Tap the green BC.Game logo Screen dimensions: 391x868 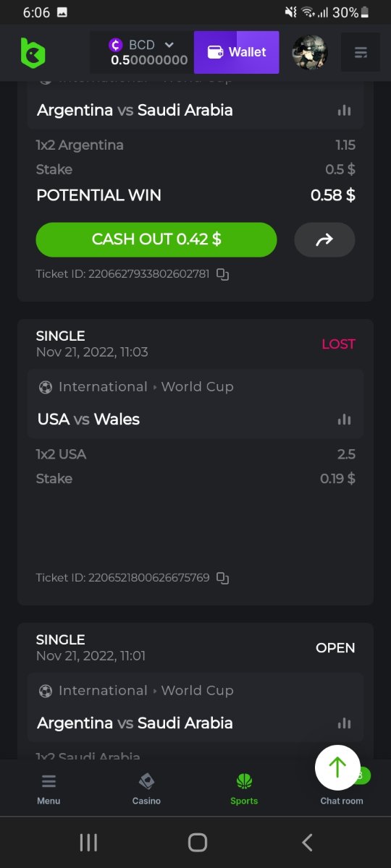[x=33, y=53]
